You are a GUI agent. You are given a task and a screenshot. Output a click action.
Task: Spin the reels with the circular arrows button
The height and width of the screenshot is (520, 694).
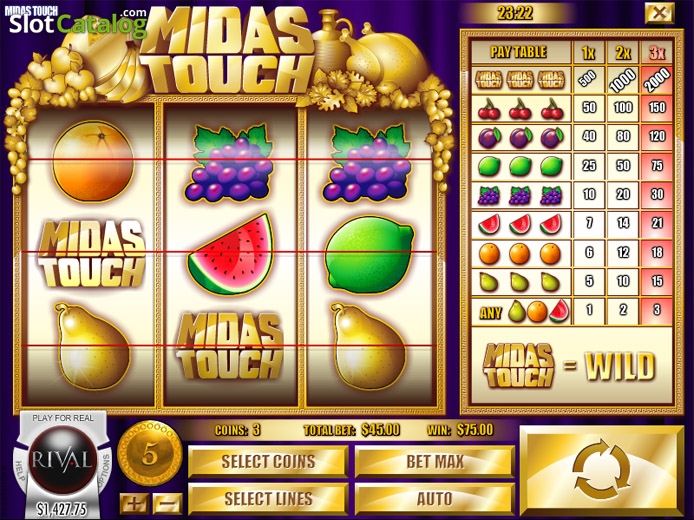pos(602,470)
